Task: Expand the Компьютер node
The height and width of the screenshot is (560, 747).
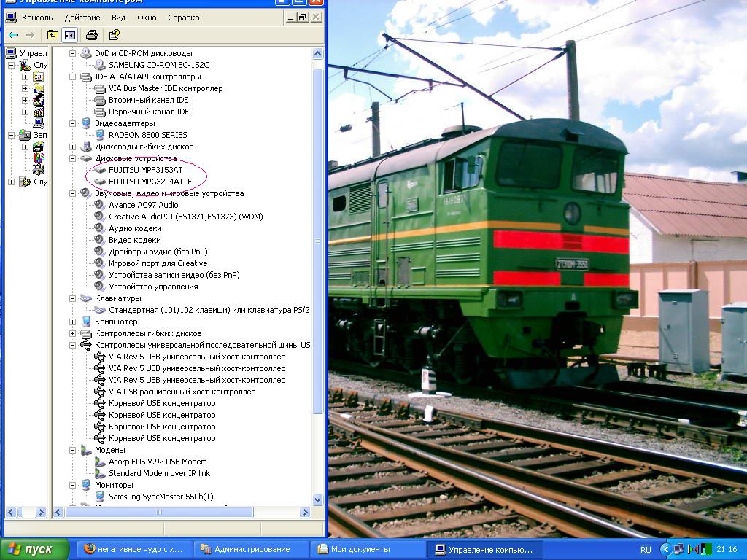Action: click(72, 322)
